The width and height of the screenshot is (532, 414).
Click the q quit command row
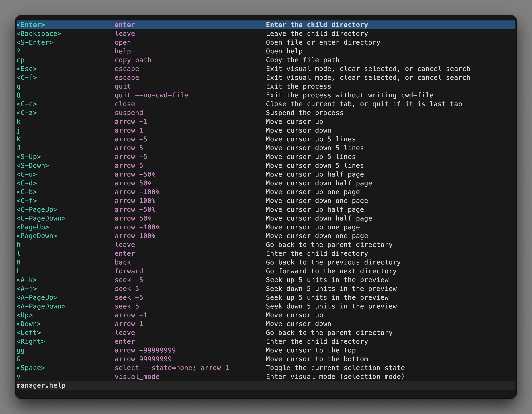click(98, 86)
